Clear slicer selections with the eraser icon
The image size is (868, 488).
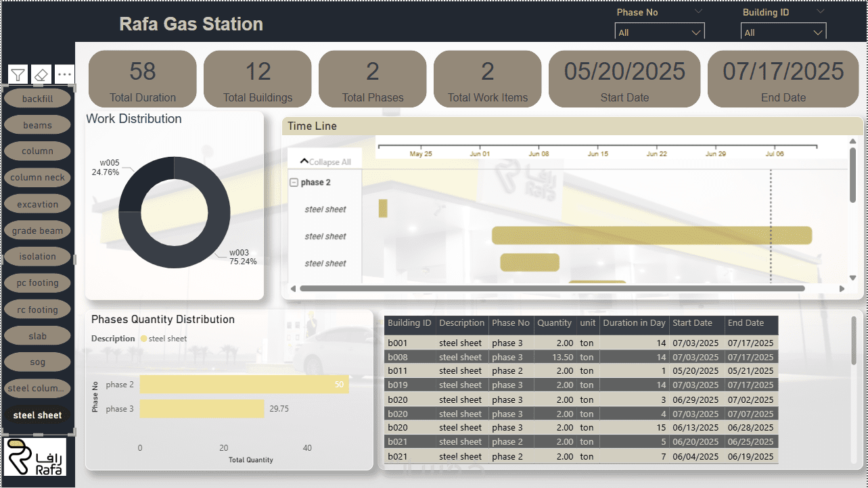[41, 74]
